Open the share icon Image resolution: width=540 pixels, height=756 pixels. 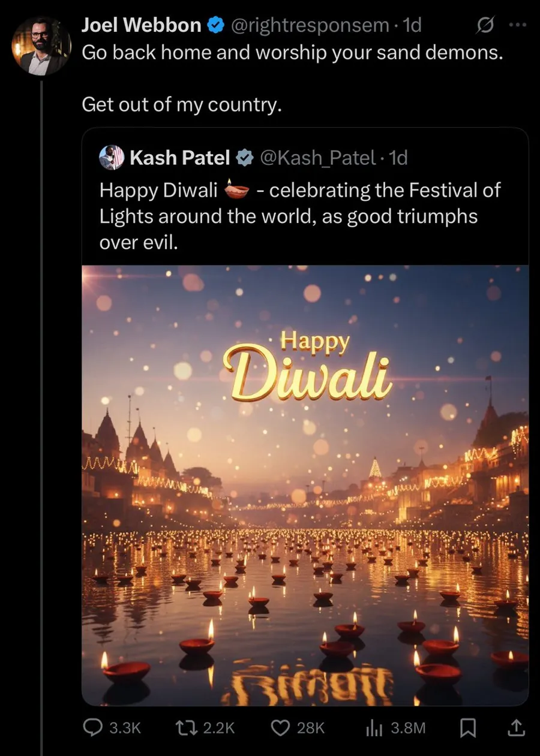(x=515, y=727)
